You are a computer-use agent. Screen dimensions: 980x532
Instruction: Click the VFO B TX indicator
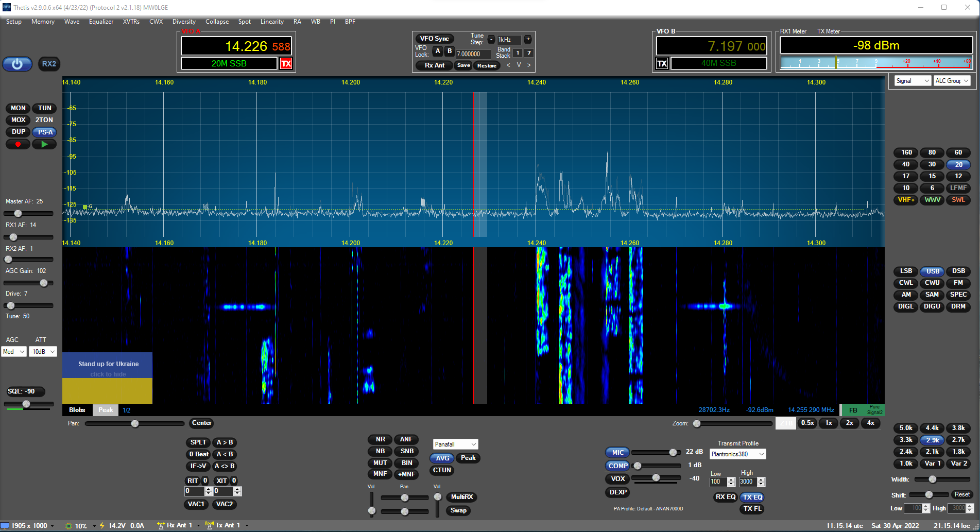662,63
